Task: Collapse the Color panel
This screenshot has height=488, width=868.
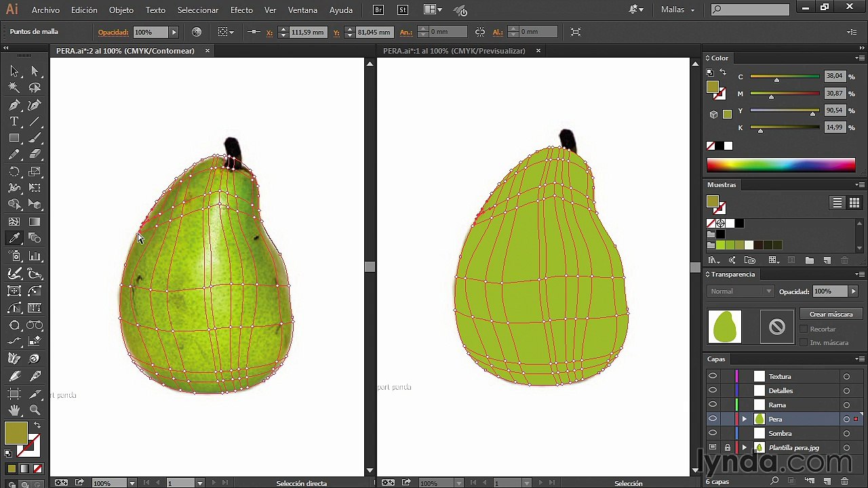Action: [x=707, y=58]
